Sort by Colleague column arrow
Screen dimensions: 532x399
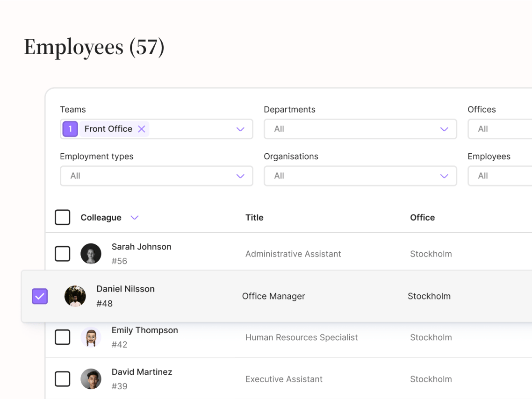click(135, 218)
